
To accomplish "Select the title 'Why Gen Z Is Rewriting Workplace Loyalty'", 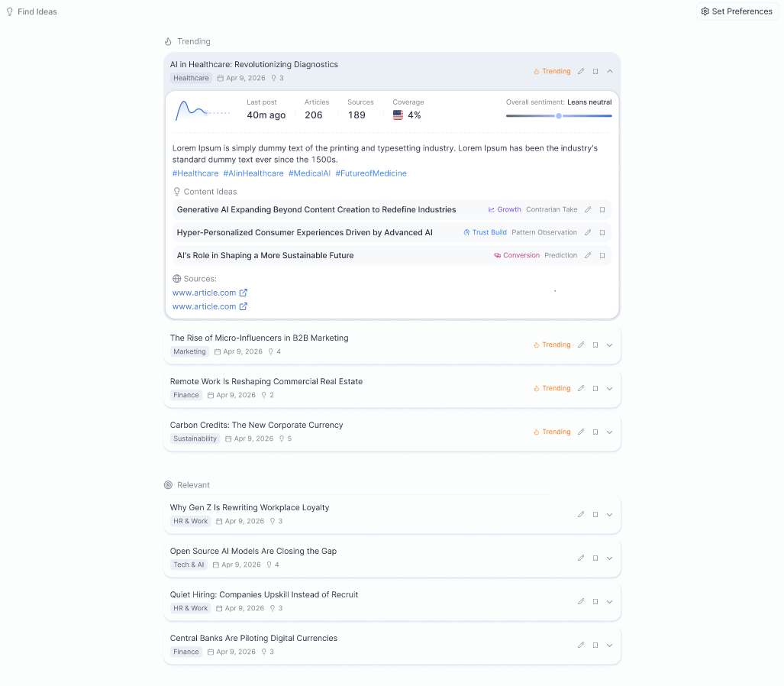I will tap(250, 507).
